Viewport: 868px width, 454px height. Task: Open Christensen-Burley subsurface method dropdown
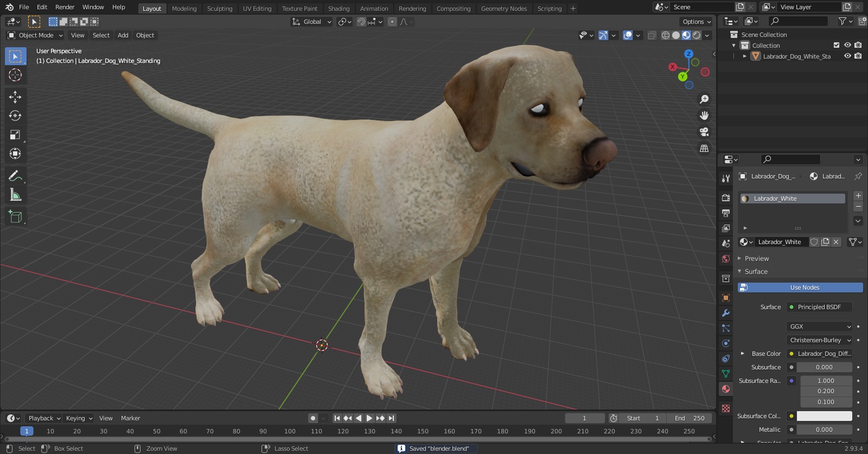pyautogui.click(x=820, y=340)
